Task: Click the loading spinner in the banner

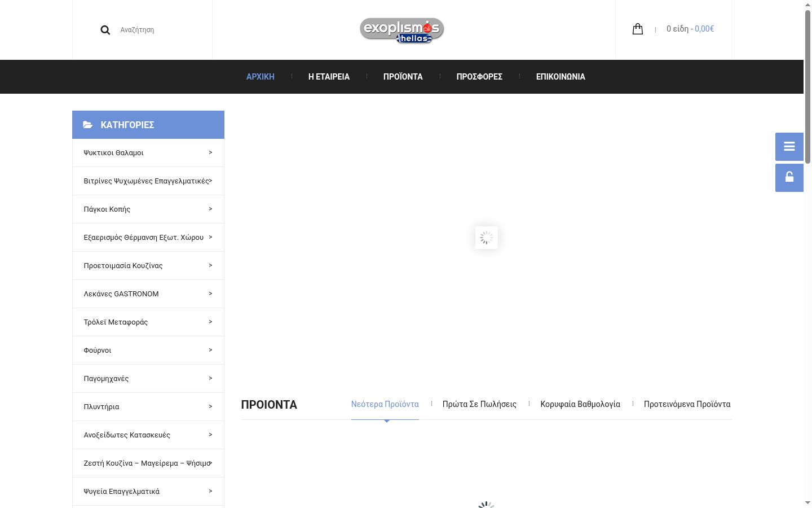Action: [x=487, y=238]
